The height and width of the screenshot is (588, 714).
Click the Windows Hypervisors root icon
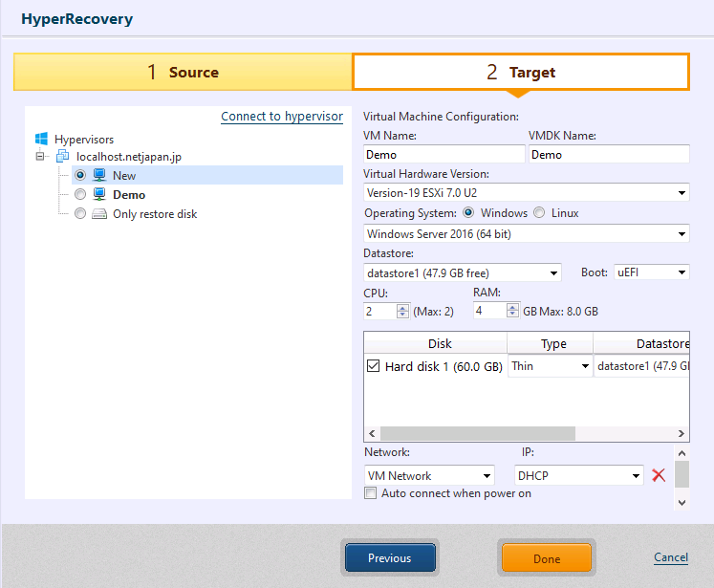(x=41, y=140)
